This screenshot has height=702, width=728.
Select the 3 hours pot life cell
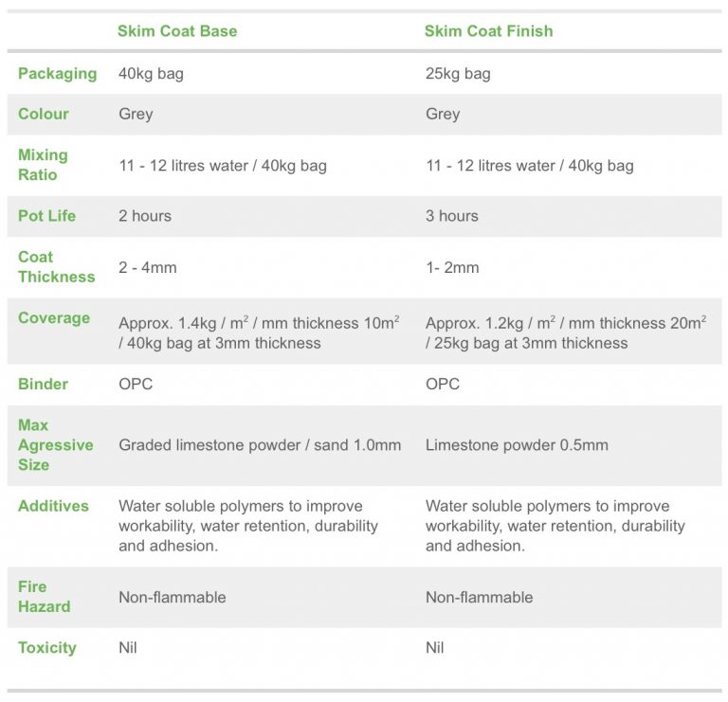452,216
